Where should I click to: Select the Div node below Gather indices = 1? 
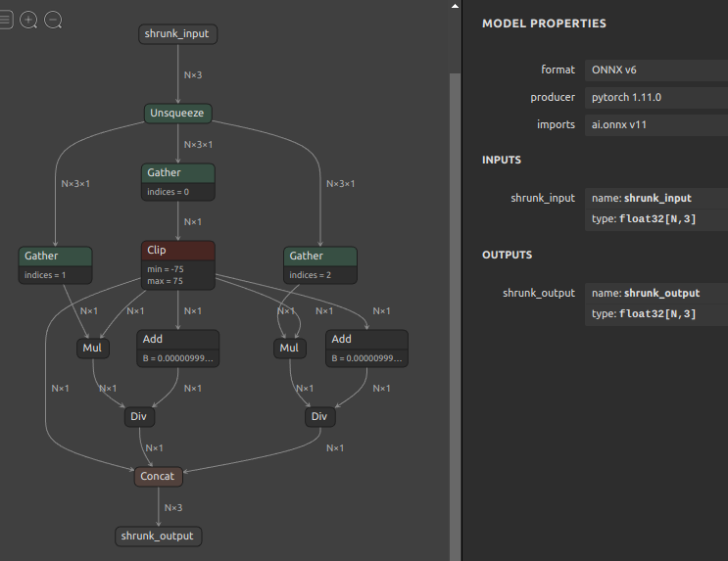(139, 417)
